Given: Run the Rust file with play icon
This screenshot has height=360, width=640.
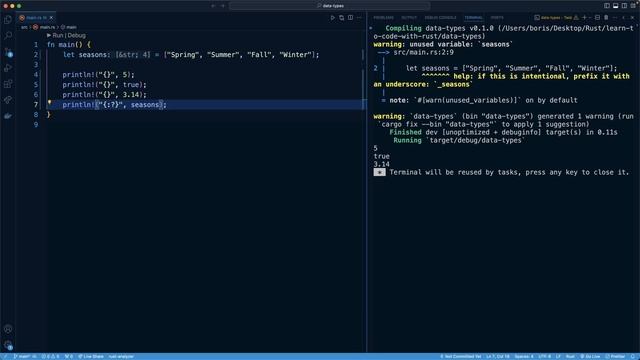Looking at the screenshot, I should pyautogui.click(x=333, y=18).
